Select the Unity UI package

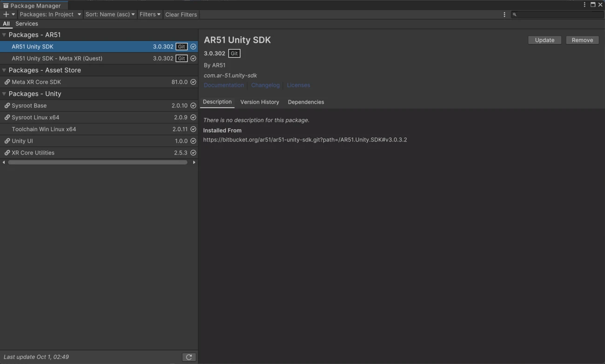(x=99, y=141)
